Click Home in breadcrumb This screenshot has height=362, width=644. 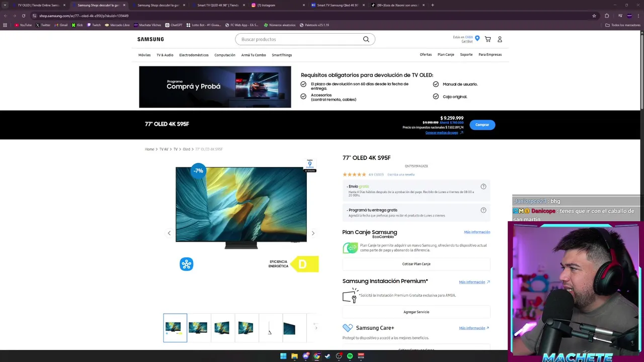[149, 149]
